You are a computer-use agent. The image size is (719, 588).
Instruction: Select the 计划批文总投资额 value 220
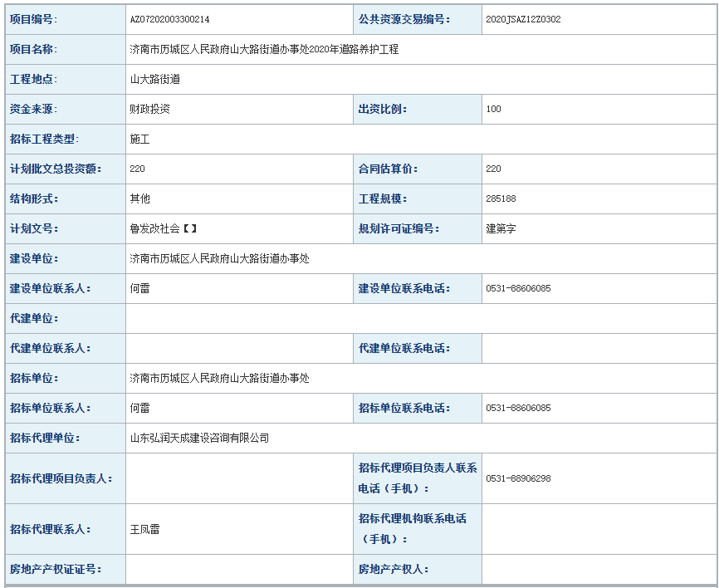[x=138, y=169]
